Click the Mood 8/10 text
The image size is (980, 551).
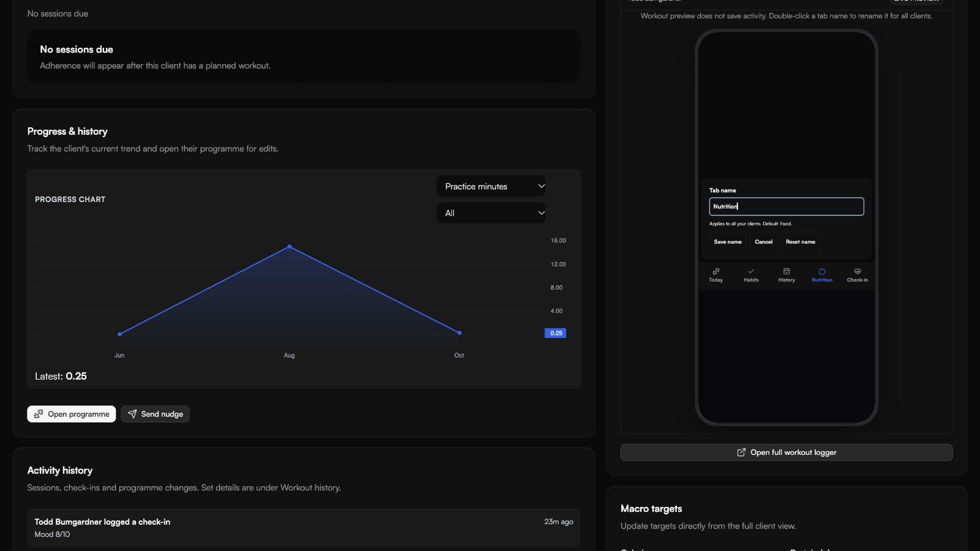[x=52, y=534]
